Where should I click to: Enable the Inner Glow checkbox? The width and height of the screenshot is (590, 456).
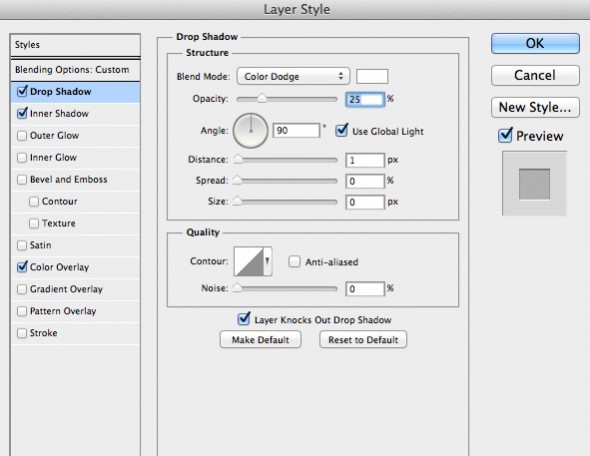click(x=22, y=157)
